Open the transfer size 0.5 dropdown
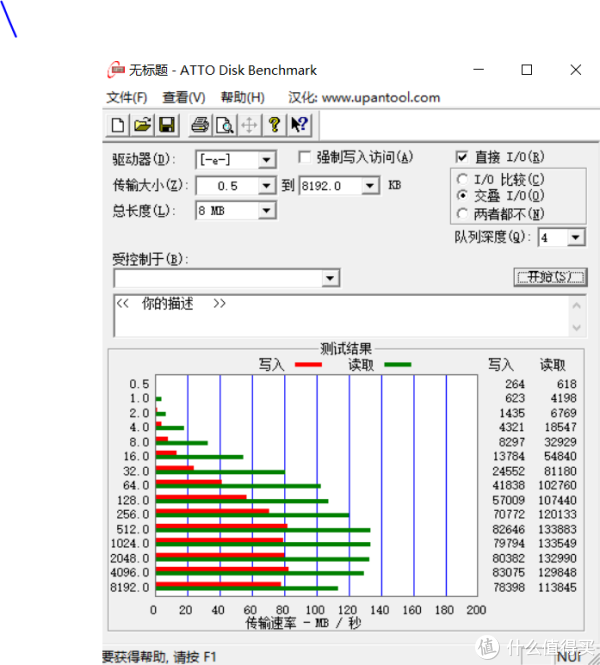Viewport: 600px width, 665px height. (x=267, y=186)
